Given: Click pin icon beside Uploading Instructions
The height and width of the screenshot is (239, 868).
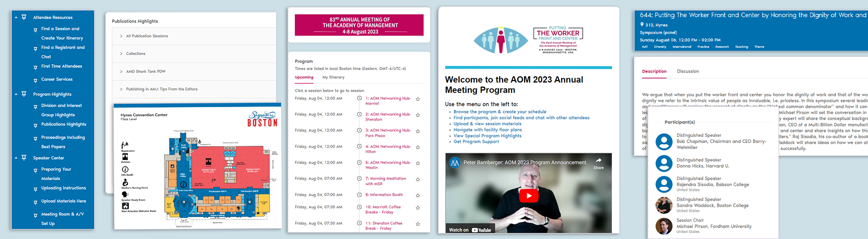Looking at the screenshot, I should pyautogui.click(x=36, y=189).
